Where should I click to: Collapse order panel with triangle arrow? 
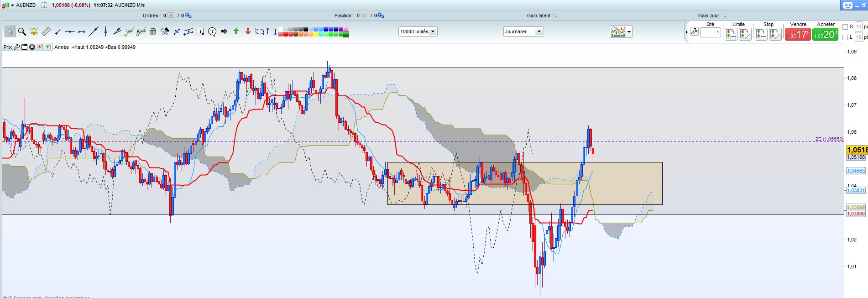coord(686,32)
